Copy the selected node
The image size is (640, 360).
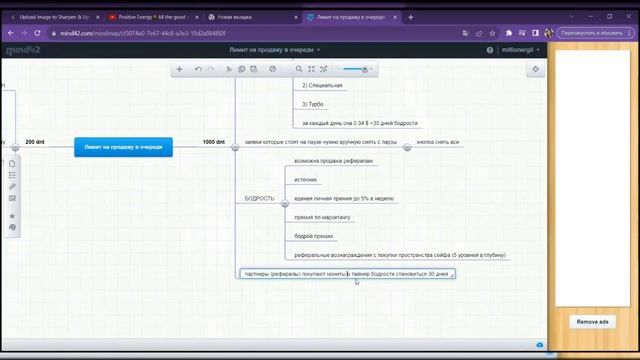tap(242, 69)
